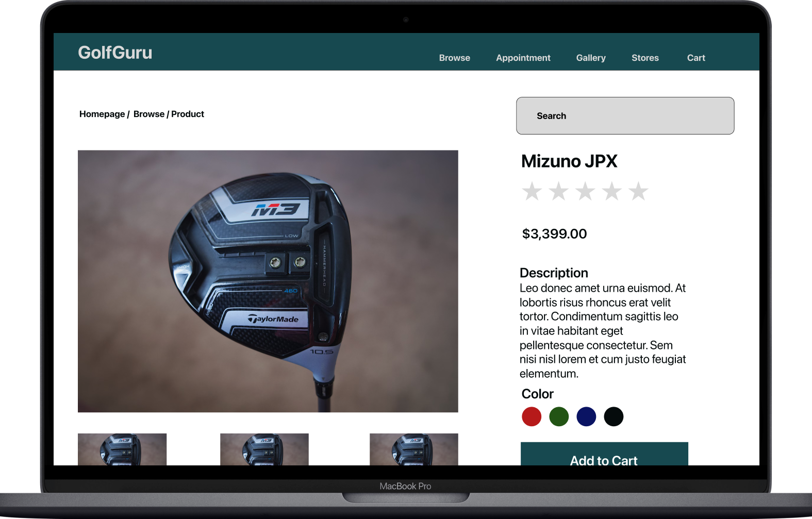Image resolution: width=812 pixels, height=519 pixels.
Task: Click the Description heading
Action: click(x=554, y=273)
